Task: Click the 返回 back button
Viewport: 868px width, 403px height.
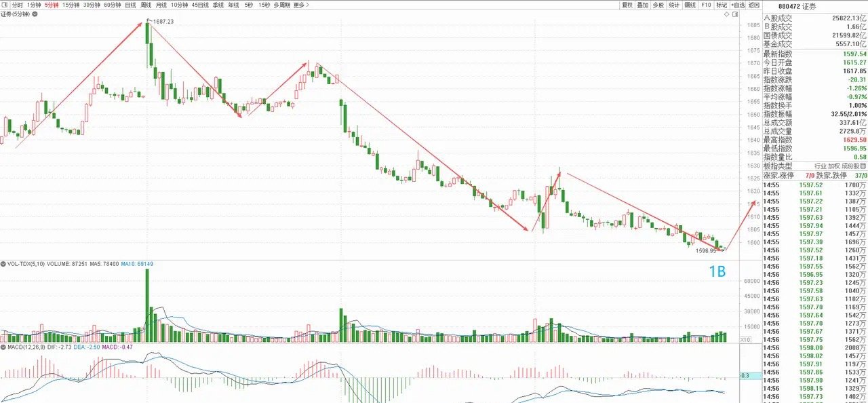Action: [753, 5]
